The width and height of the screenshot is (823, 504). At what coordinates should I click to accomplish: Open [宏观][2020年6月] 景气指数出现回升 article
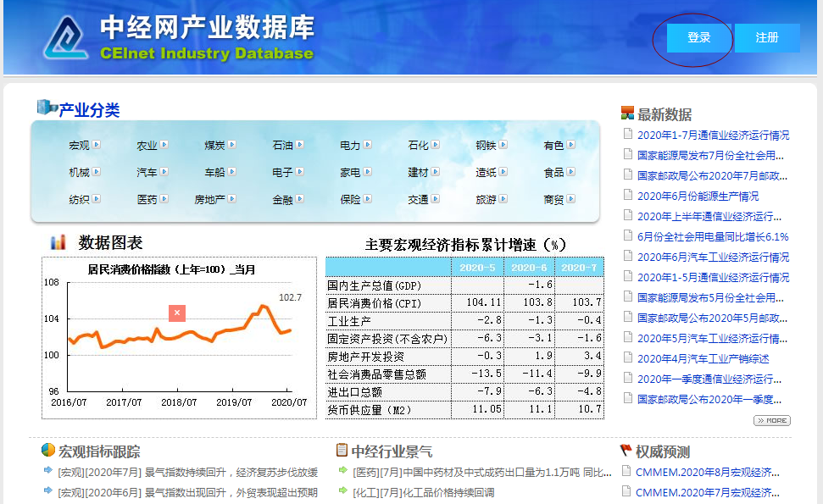pos(188,493)
